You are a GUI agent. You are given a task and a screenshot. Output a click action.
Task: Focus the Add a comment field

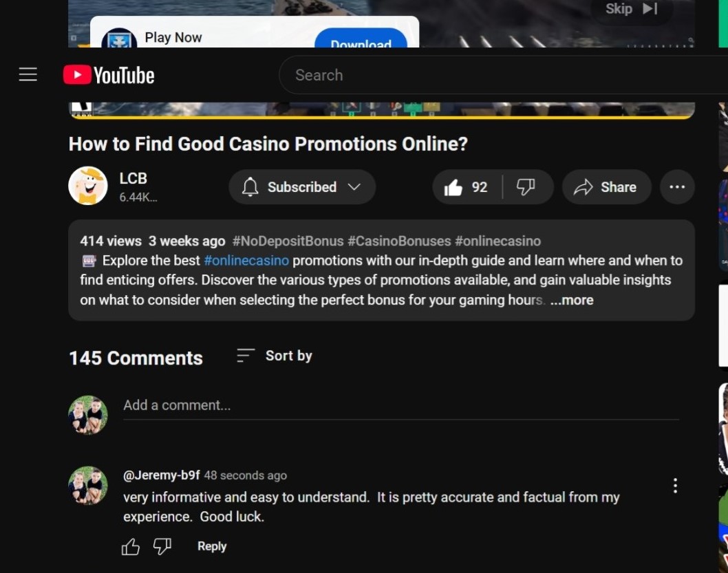[400, 406]
